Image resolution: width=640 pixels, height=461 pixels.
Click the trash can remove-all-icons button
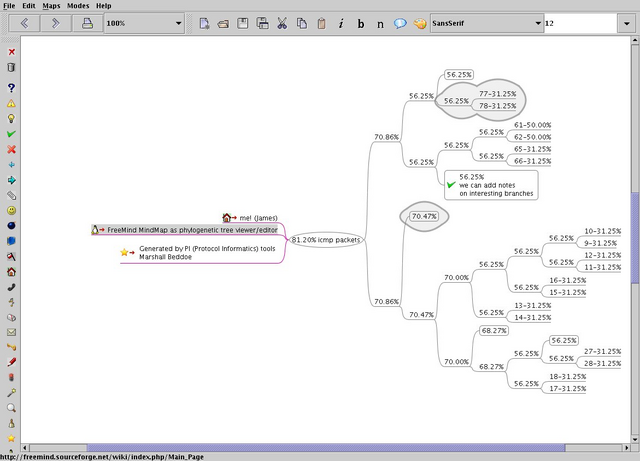coord(11,67)
